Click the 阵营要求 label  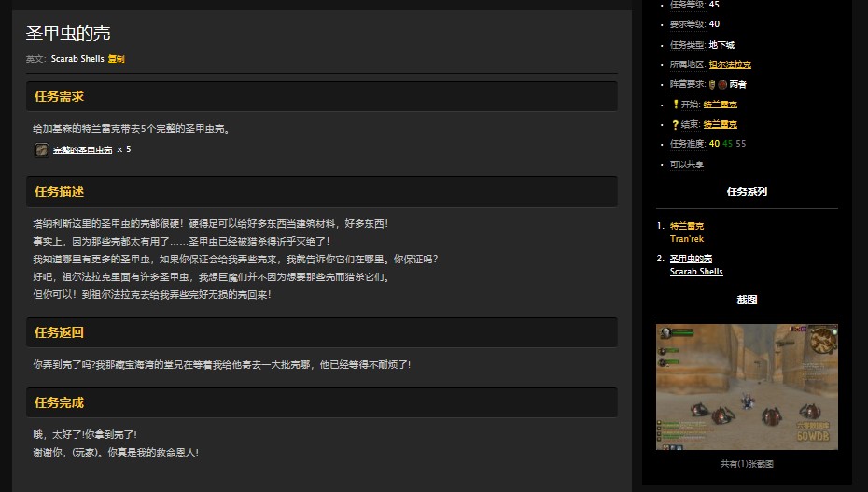688,85
